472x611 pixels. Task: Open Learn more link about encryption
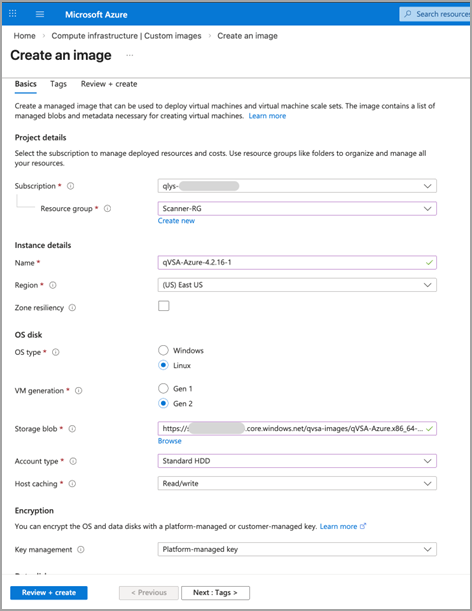point(338,526)
